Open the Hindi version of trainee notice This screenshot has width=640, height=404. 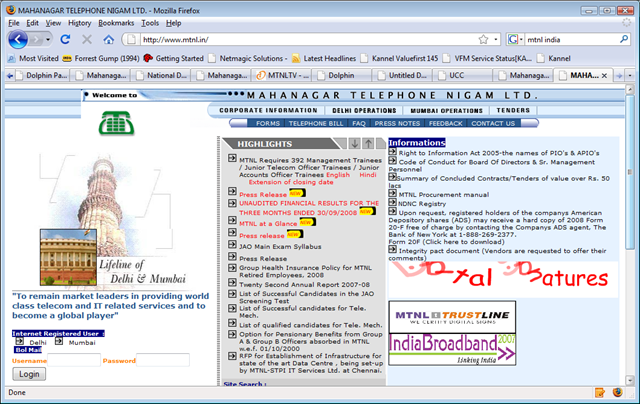368,175
